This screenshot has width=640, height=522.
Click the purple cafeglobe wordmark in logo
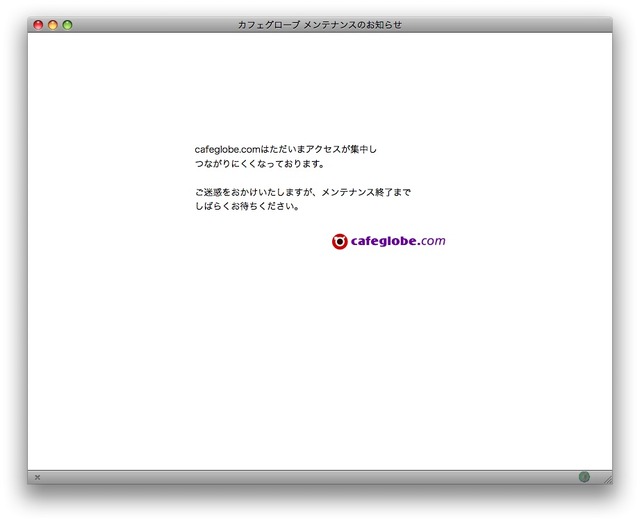click(x=384, y=241)
